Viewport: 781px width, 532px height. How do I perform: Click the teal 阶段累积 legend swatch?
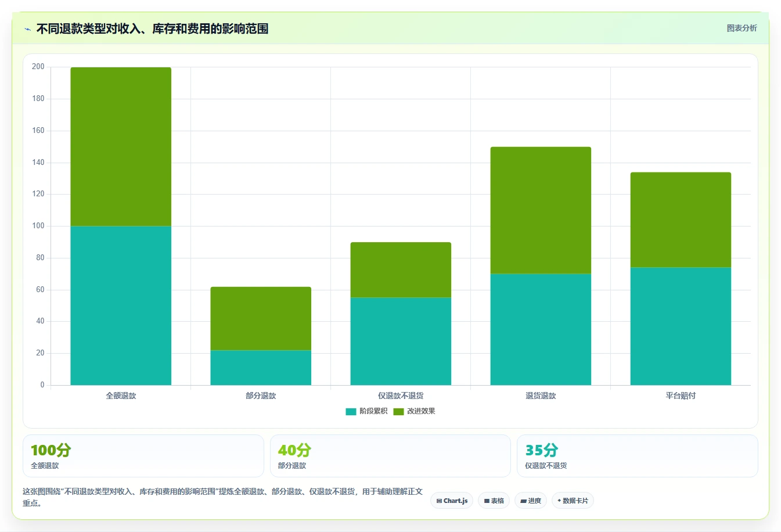click(351, 412)
